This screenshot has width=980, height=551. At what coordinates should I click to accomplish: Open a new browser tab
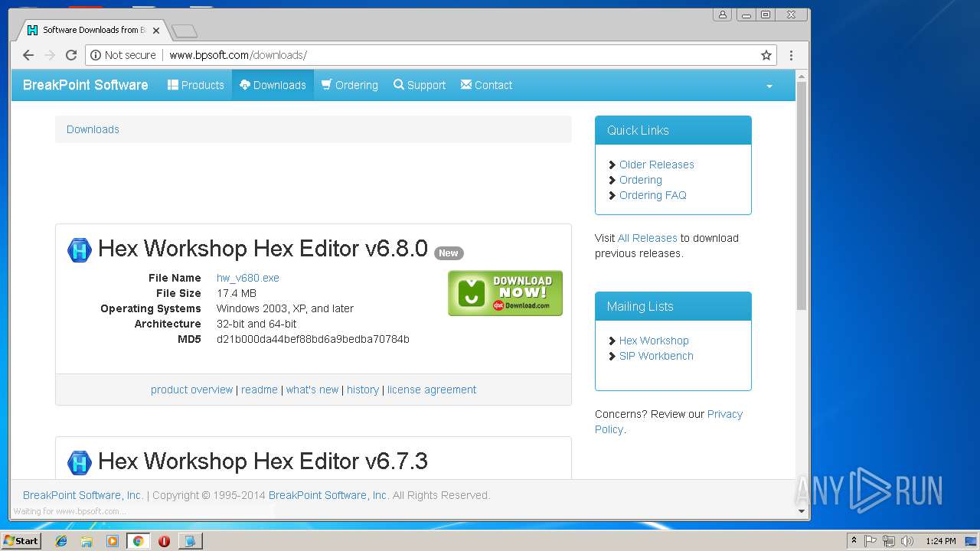point(185,31)
